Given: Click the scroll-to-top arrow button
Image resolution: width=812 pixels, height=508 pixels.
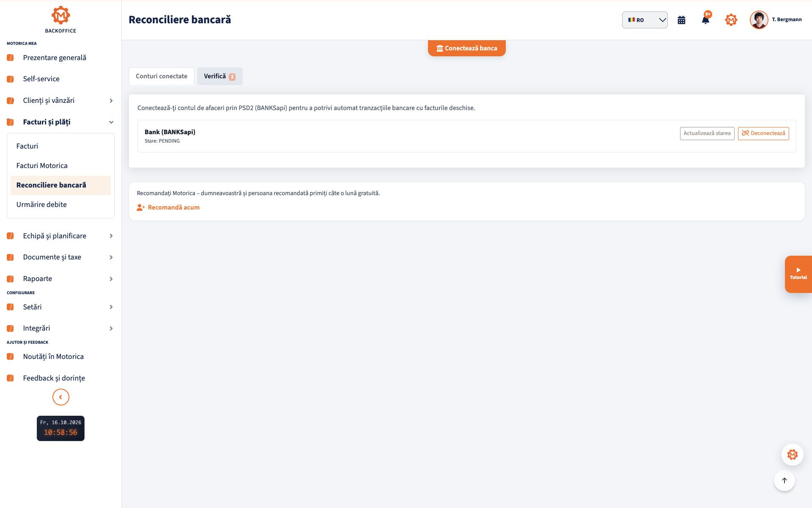Looking at the screenshot, I should 785,480.
